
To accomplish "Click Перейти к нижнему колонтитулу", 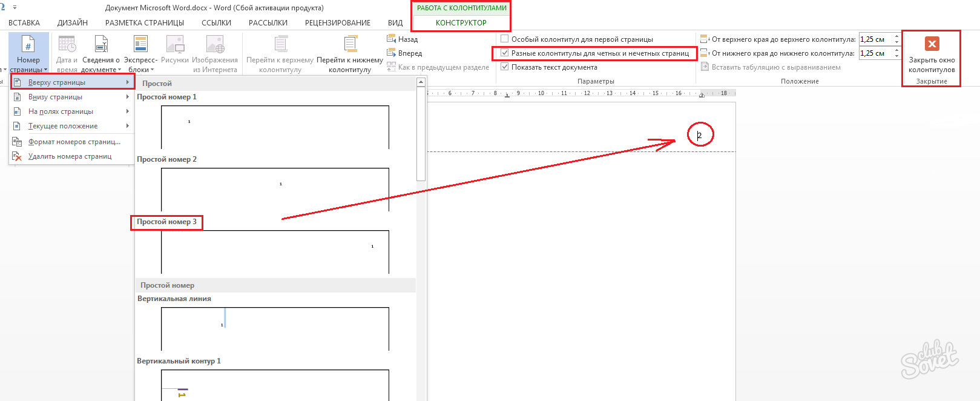I will pos(350,53).
